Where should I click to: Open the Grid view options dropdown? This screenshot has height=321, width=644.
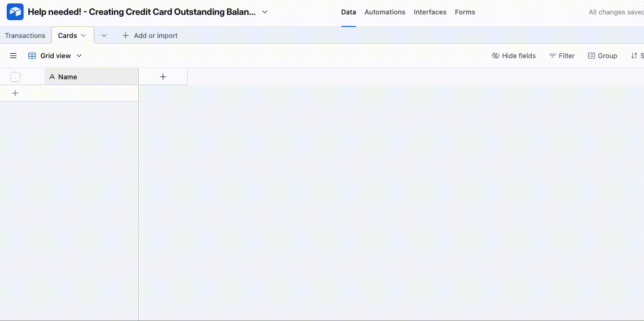click(x=79, y=56)
